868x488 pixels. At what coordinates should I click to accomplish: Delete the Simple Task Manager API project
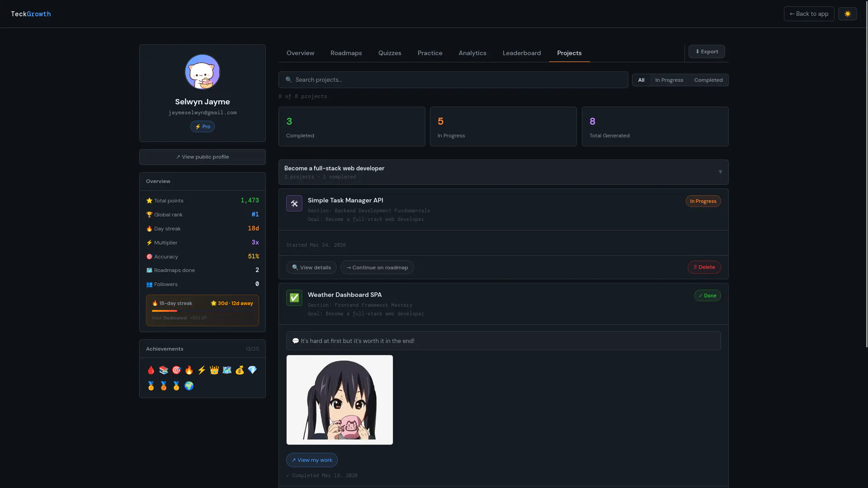tap(704, 267)
